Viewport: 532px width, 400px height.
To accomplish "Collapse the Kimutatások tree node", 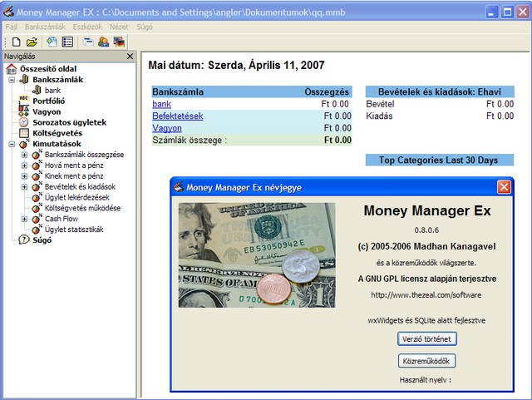I will [12, 145].
